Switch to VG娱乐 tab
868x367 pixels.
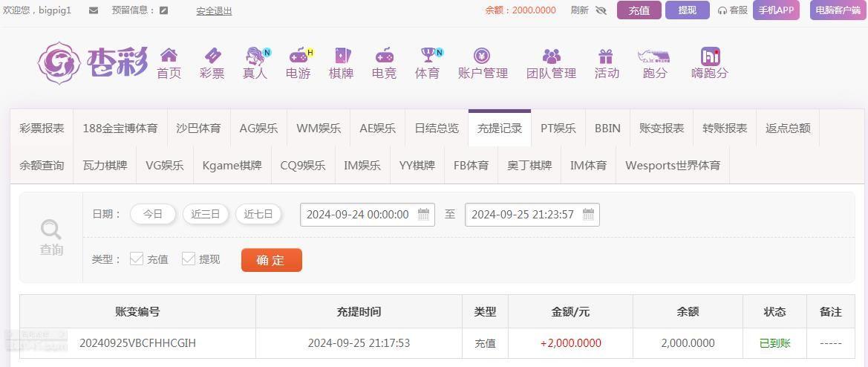pyautogui.click(x=165, y=166)
